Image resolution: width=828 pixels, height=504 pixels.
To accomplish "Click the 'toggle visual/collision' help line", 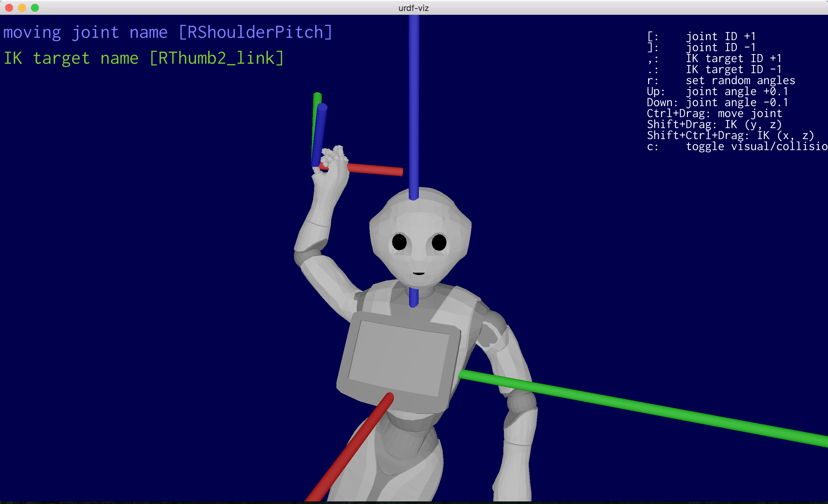I will tap(736, 147).
